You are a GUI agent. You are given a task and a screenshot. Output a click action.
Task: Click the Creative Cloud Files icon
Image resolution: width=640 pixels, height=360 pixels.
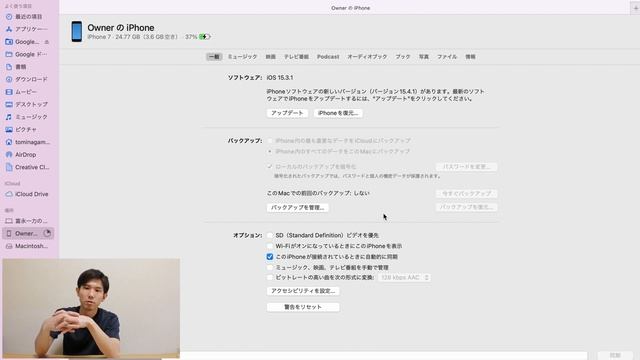pos(9,167)
